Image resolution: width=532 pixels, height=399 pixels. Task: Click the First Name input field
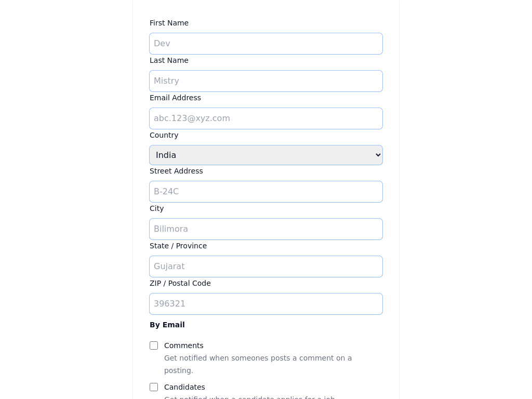pyautogui.click(x=265, y=44)
